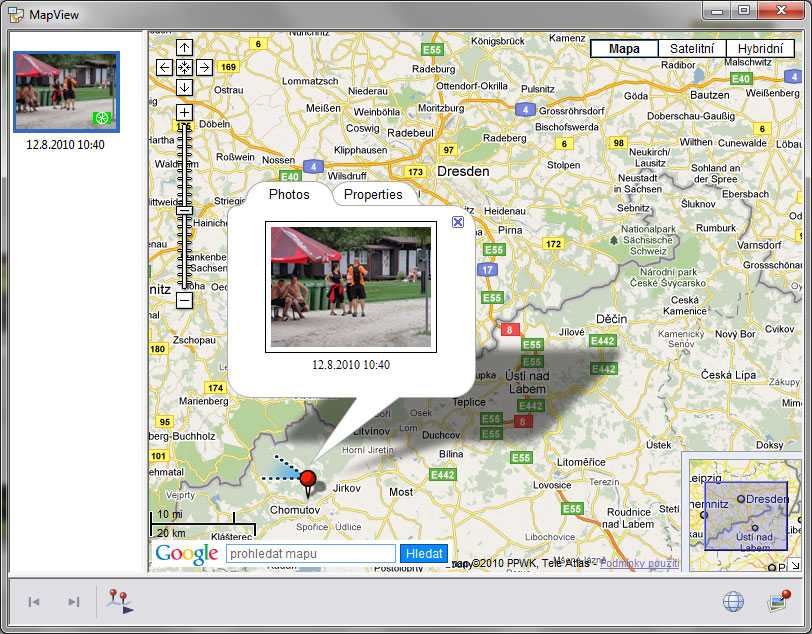Click the Wilsdruff label on the map
This screenshot has width=812, height=634.
[347, 176]
